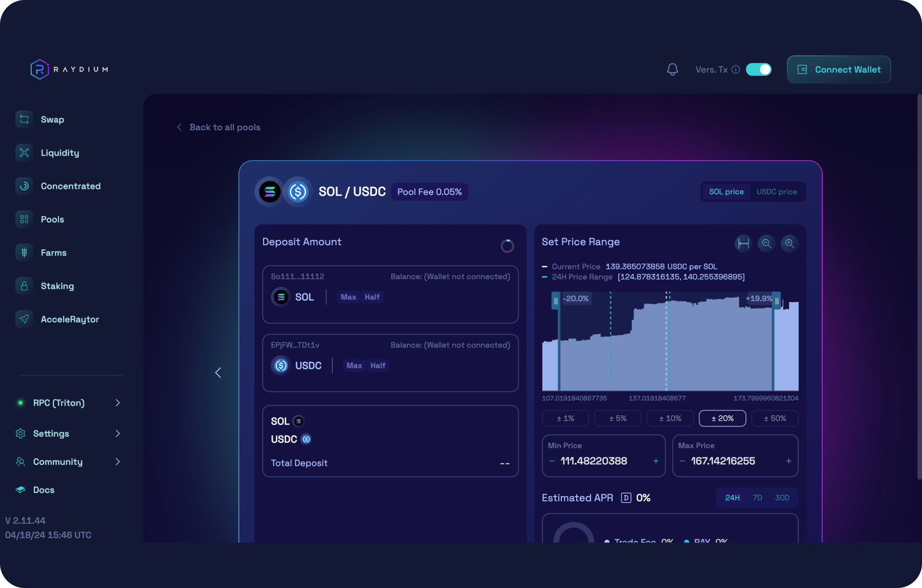Select the Staking sidebar icon

[x=24, y=286]
